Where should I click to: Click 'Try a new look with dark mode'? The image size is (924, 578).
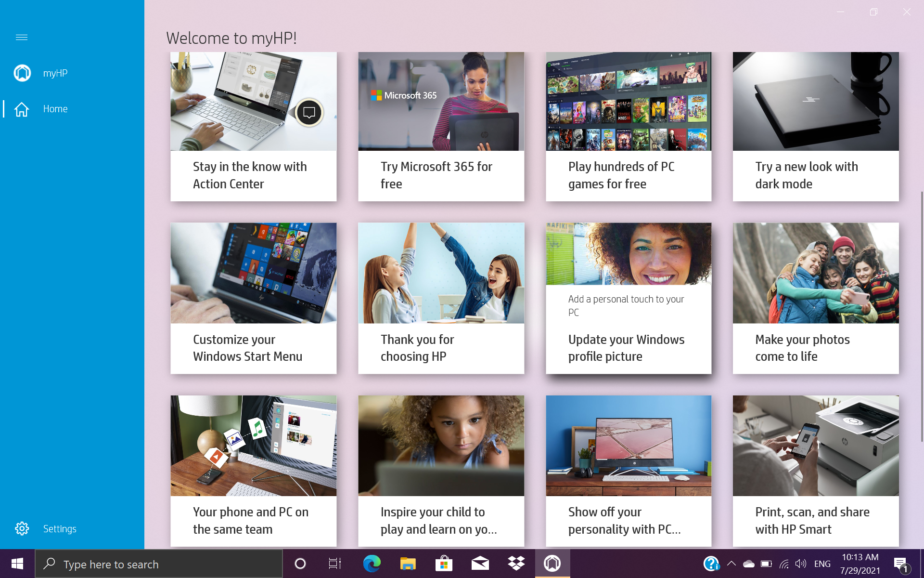tap(807, 175)
